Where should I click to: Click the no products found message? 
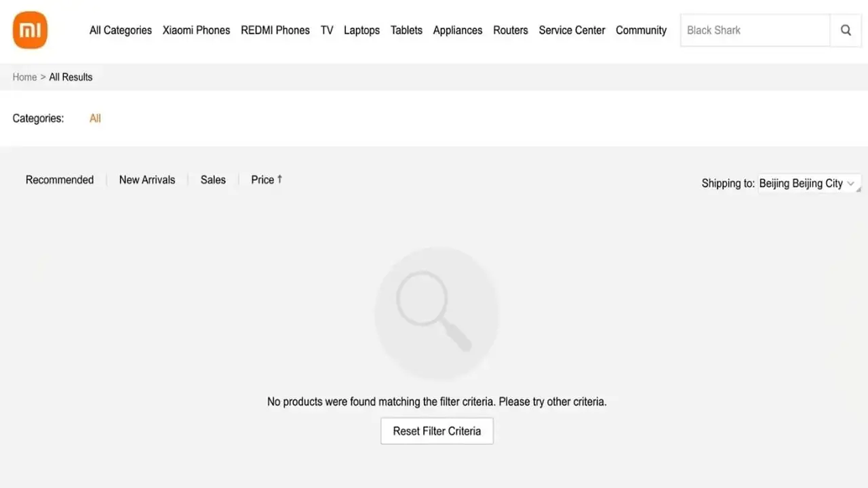[437, 402]
